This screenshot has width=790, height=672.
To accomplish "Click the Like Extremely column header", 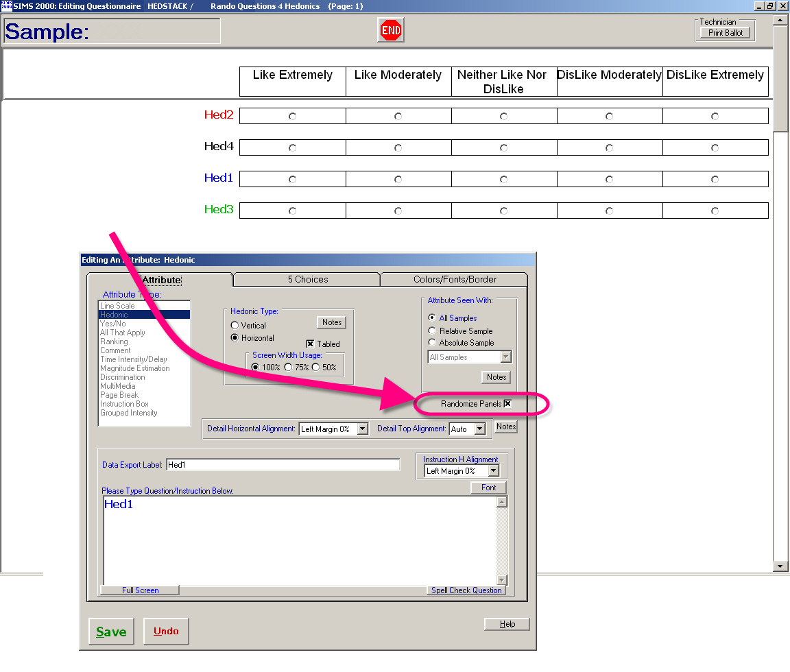I will pos(293,82).
